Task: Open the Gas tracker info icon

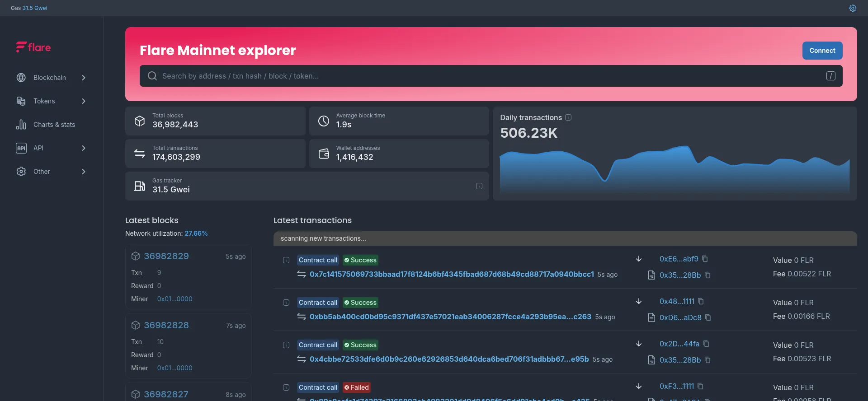Action: (479, 186)
